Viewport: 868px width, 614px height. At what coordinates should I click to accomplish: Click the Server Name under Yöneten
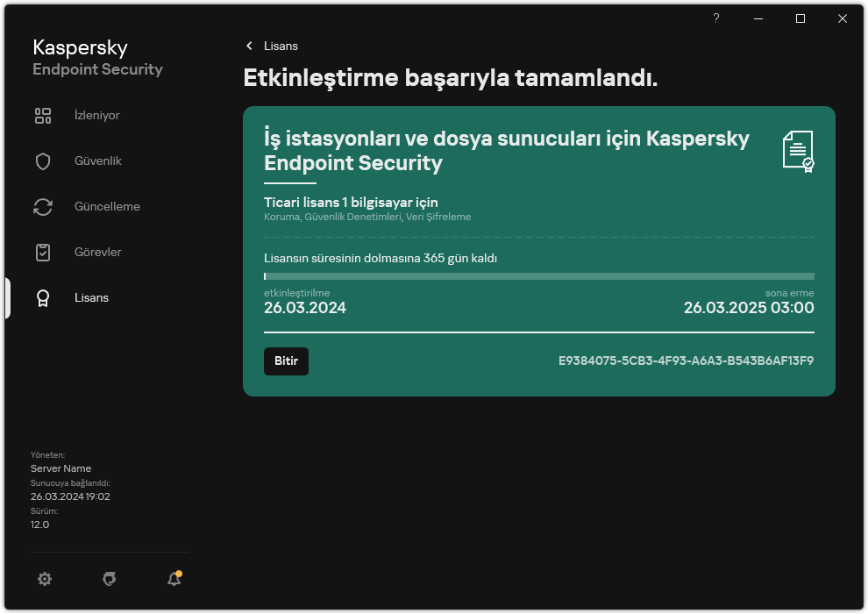(60, 468)
